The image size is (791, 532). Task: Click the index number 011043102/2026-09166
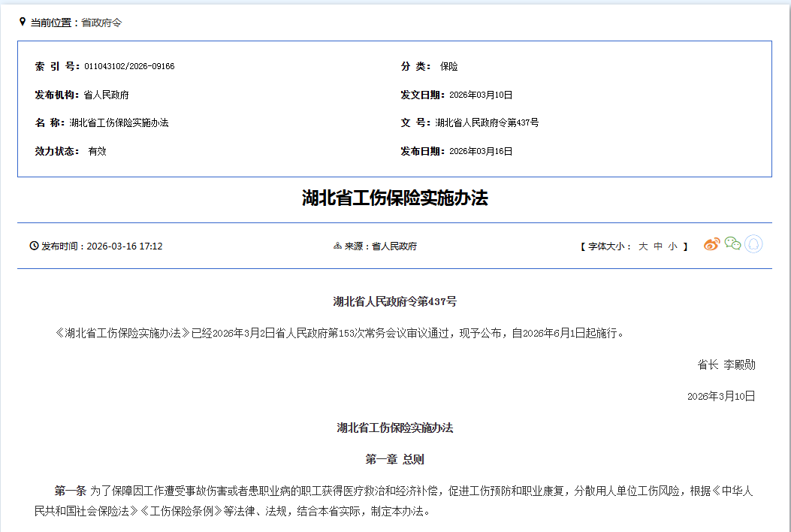coord(129,67)
